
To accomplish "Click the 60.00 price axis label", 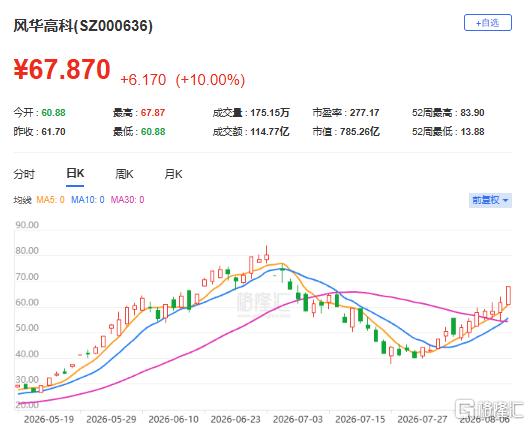I will (x=27, y=302).
